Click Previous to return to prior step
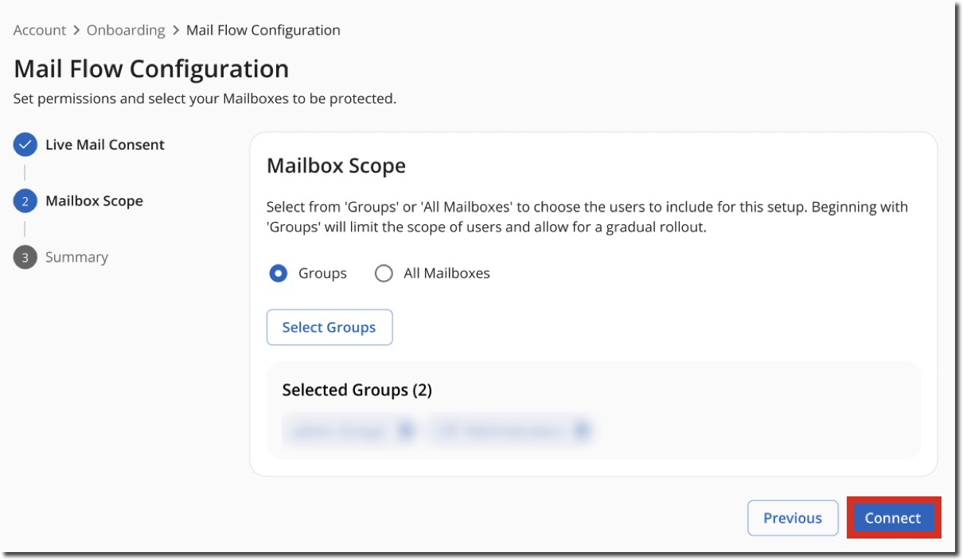The width and height of the screenshot is (963, 560). (792, 517)
